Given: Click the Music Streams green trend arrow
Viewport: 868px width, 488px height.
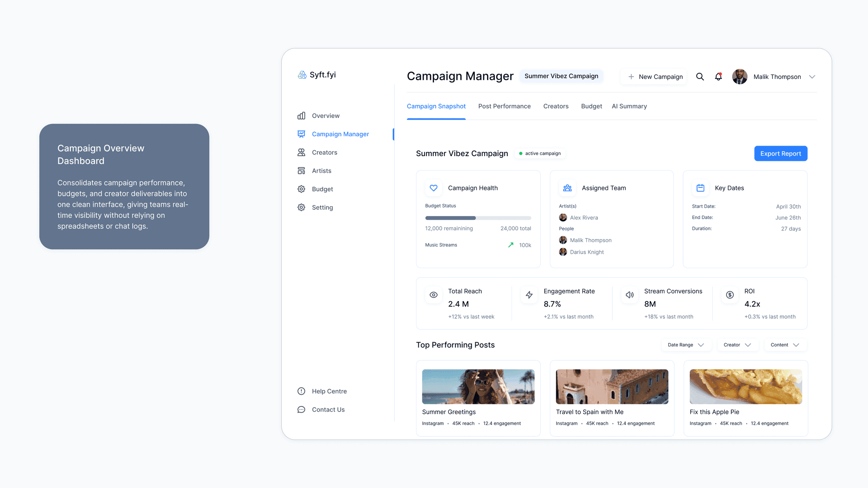Looking at the screenshot, I should (511, 245).
